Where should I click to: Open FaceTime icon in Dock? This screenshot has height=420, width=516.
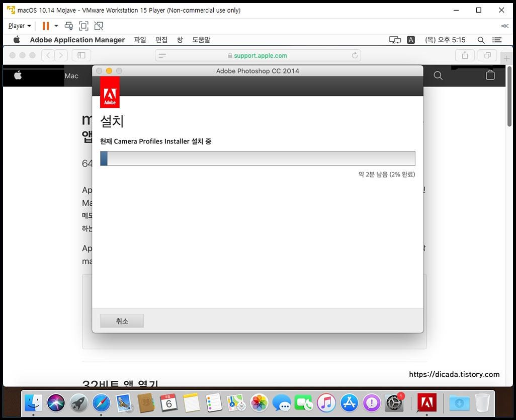[304, 403]
